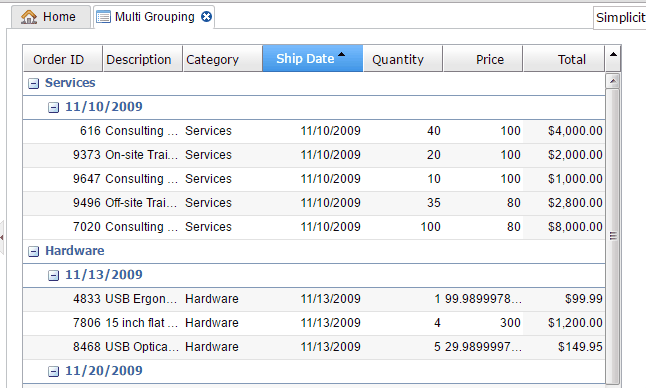Click Order ID 9373 cell

pos(62,155)
